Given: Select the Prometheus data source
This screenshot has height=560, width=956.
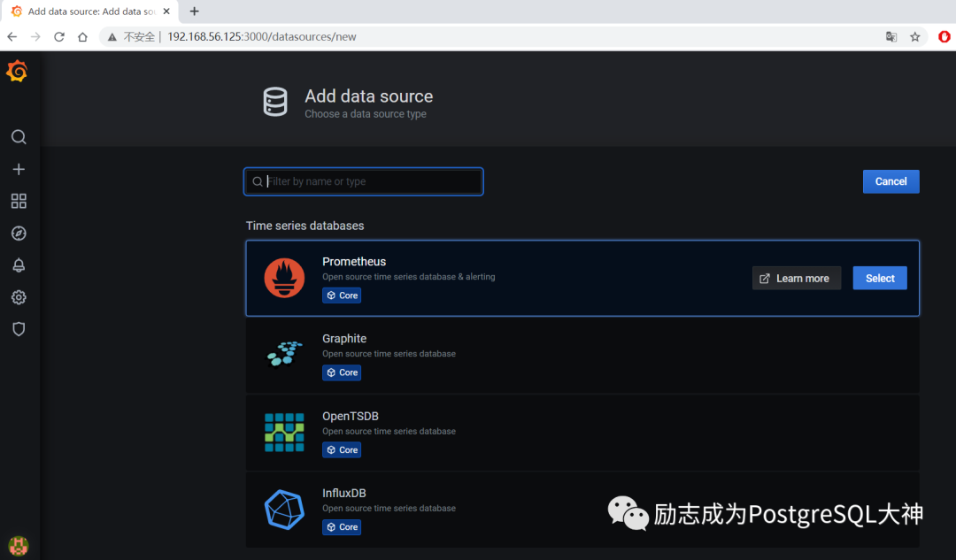Looking at the screenshot, I should pyautogui.click(x=880, y=278).
